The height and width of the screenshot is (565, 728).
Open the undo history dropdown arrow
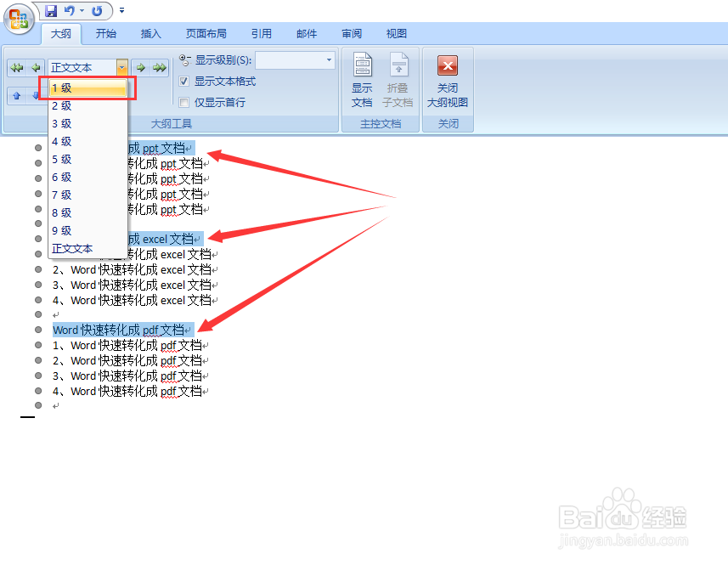(82, 10)
